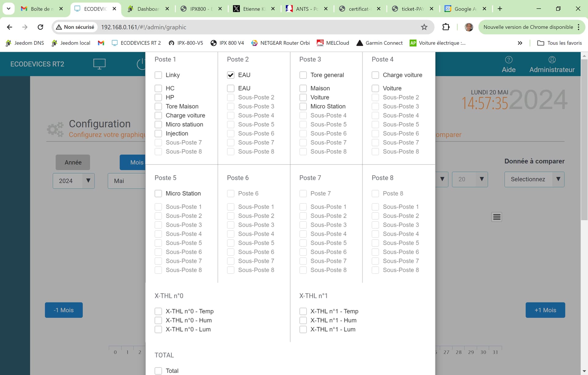
Task: Tick the Total checkbox
Action: click(158, 371)
